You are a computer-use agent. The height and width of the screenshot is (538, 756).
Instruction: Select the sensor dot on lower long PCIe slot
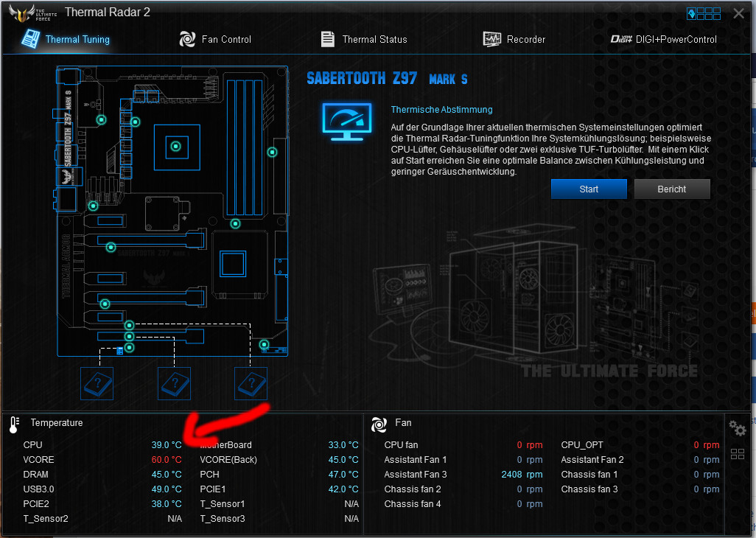click(x=105, y=304)
